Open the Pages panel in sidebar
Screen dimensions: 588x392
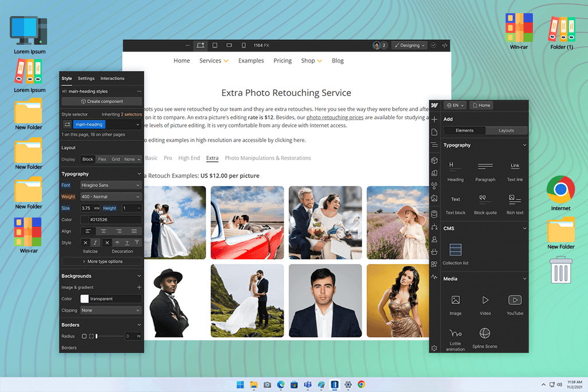[x=435, y=133]
